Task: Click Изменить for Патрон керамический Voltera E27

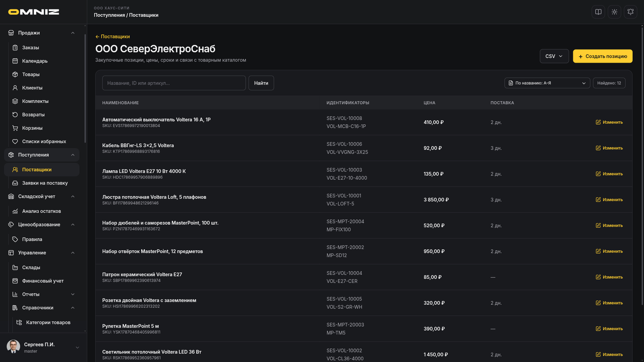Action: pyautogui.click(x=609, y=277)
